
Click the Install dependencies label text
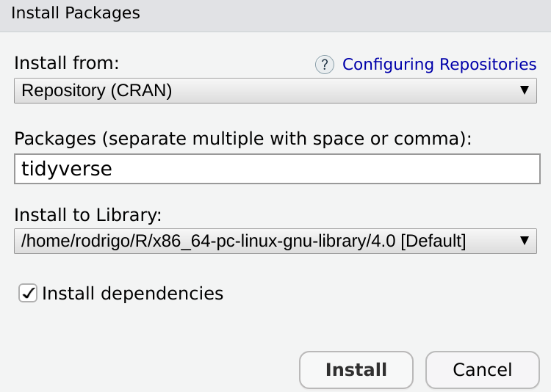click(132, 294)
